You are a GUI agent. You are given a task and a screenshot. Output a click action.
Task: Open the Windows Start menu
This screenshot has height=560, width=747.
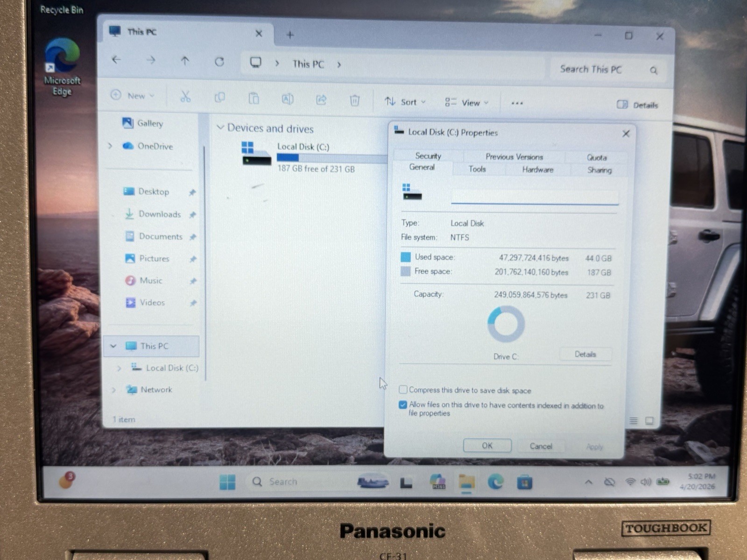227,482
